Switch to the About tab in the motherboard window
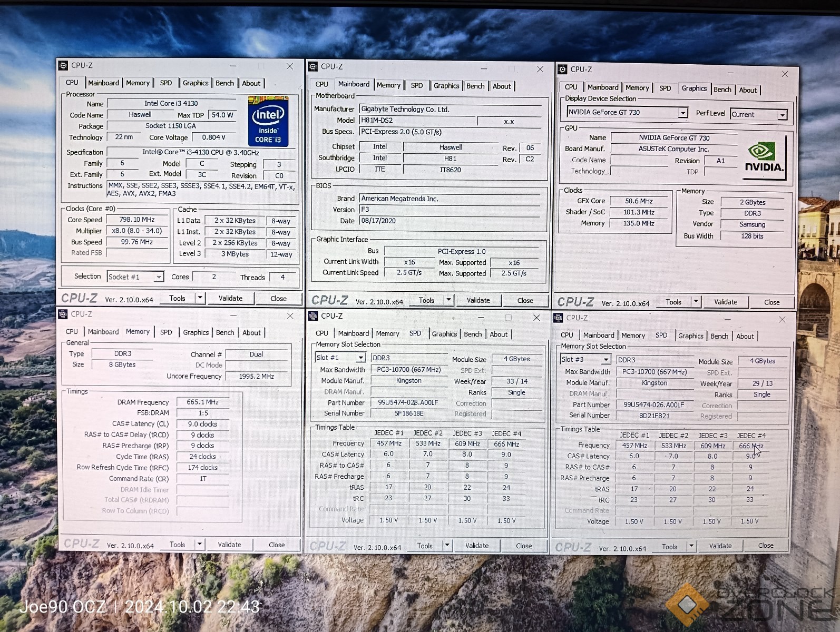 coord(502,86)
